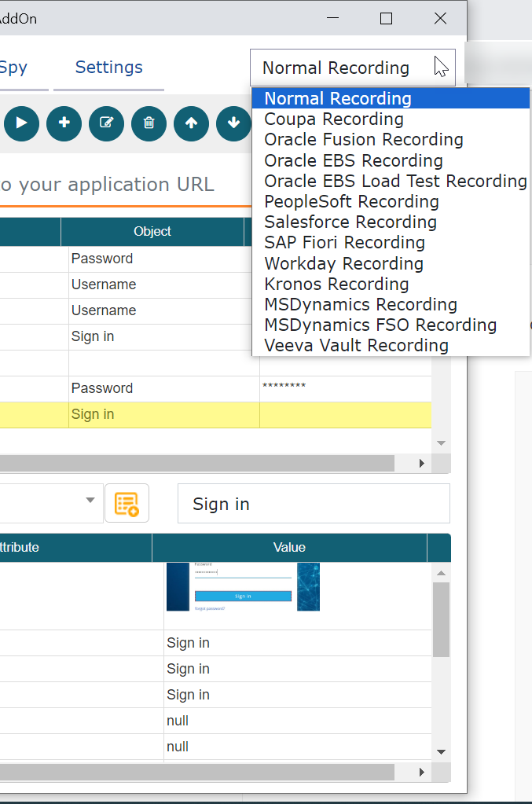Viewport: 532px width, 804px height.
Task: Select MSDynamics Recording option
Action: (x=391, y=305)
